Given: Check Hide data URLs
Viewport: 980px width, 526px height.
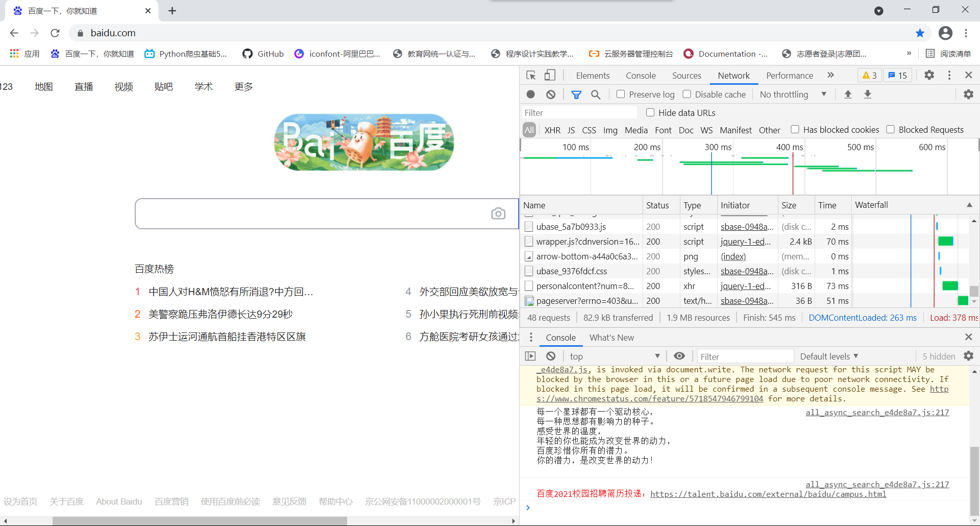Looking at the screenshot, I should [x=650, y=112].
